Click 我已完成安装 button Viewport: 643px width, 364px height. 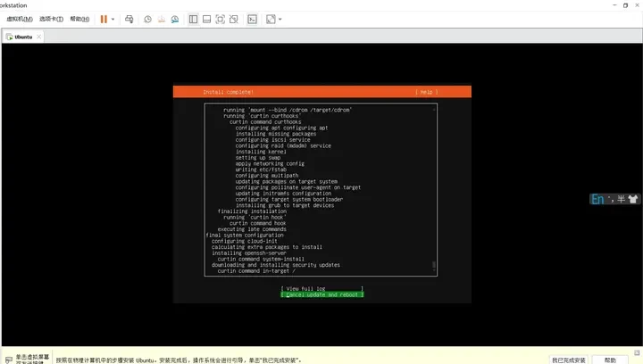click(568, 360)
